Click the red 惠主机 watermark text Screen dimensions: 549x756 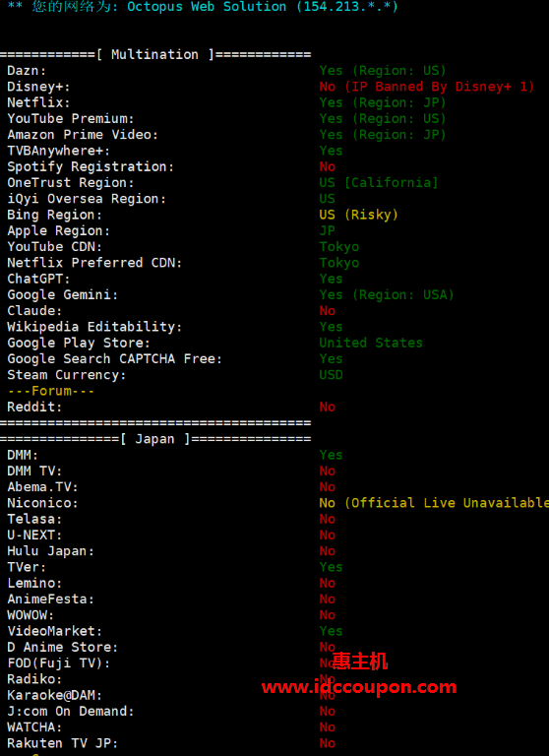coord(359,661)
